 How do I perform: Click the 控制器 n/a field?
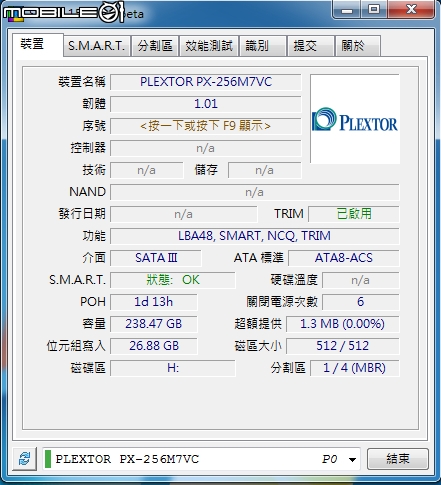[x=206, y=148]
